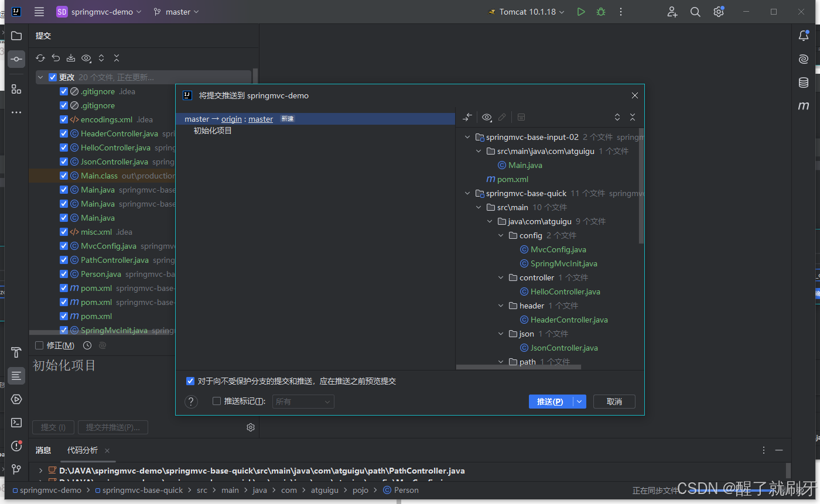Open the main hamburger menu
The width and height of the screenshot is (820, 504).
[39, 12]
